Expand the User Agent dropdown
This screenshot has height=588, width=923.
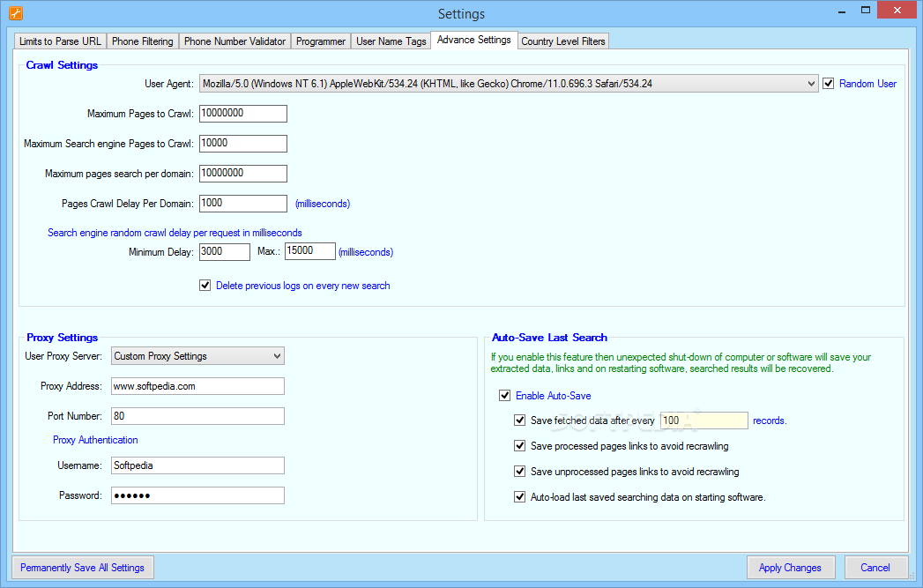pos(509,84)
